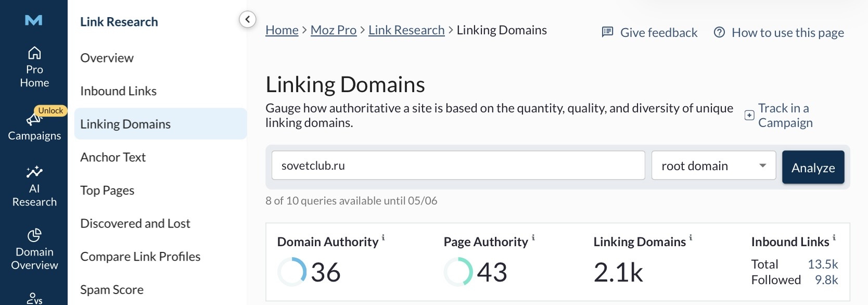Focus the sovetclub.ru URL input field
868x305 pixels.
coord(458,166)
